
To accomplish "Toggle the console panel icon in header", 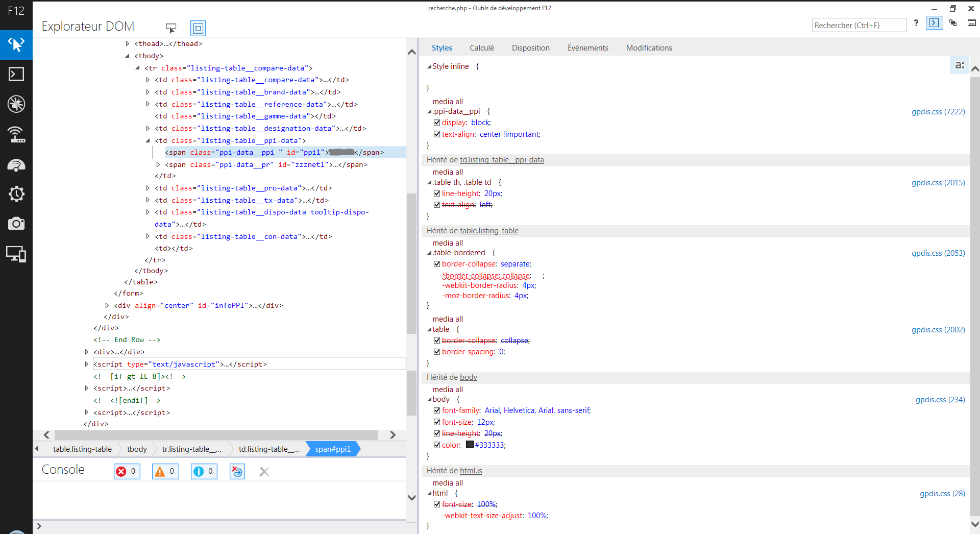I will pos(935,23).
